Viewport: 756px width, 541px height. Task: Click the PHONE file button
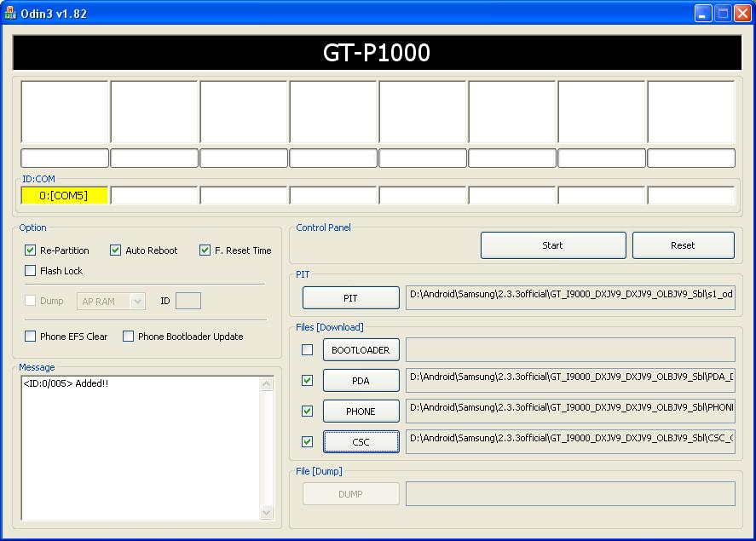point(361,411)
